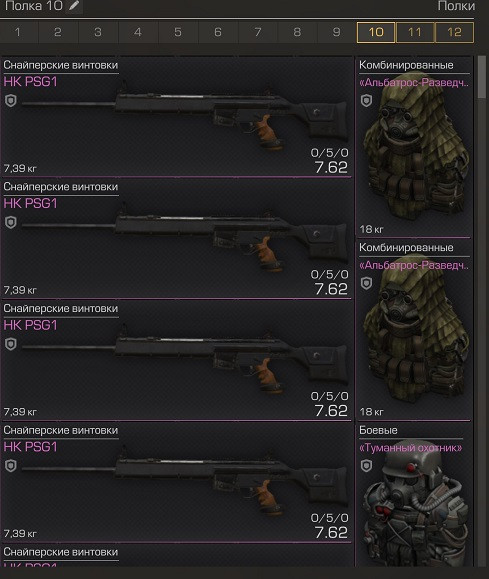Click shield icon on Туманный охотник armor
The width and height of the screenshot is (489, 579).
pos(366,466)
